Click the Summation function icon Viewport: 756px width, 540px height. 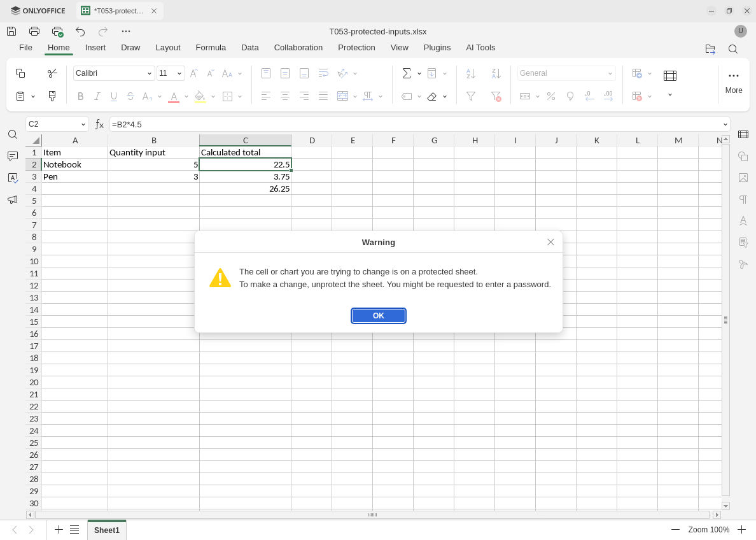(x=407, y=73)
